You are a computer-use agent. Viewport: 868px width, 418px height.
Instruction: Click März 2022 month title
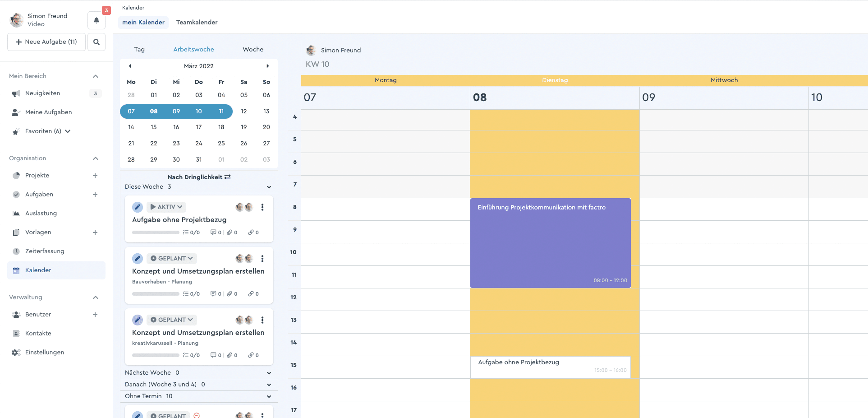pos(199,66)
